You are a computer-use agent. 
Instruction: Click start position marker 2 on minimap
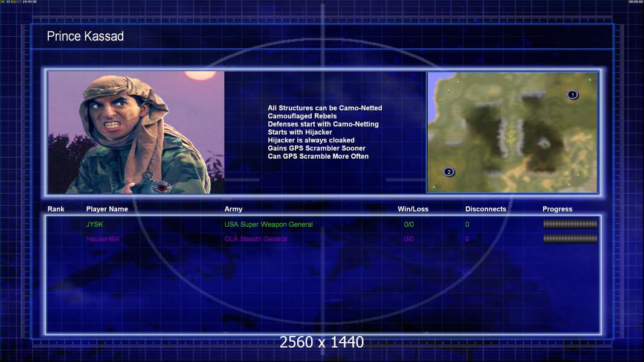[449, 172]
